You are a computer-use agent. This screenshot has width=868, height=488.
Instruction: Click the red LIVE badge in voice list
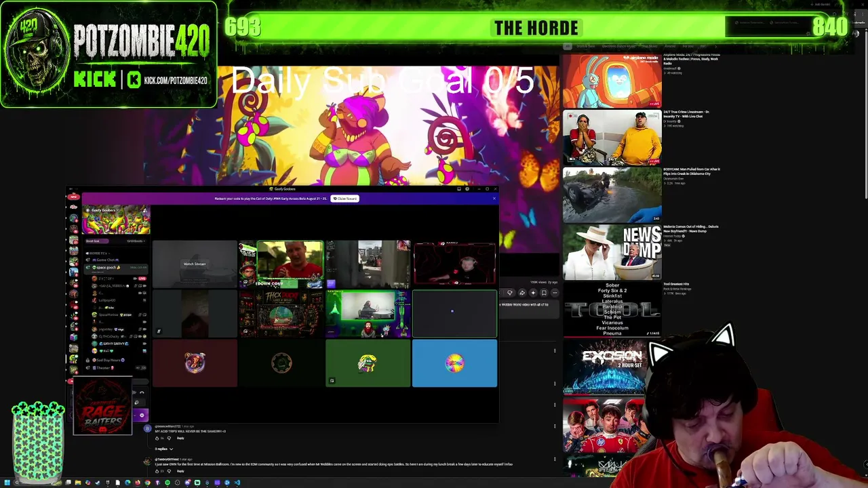(142, 279)
